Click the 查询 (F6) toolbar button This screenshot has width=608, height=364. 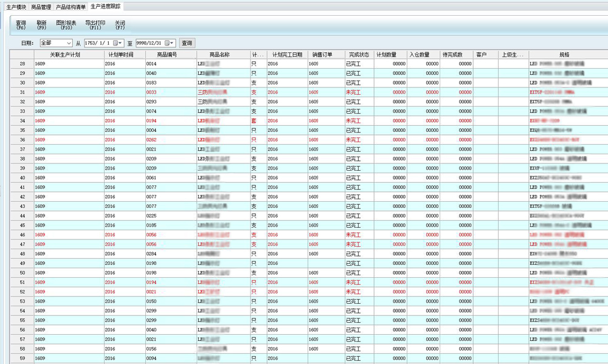click(x=21, y=25)
